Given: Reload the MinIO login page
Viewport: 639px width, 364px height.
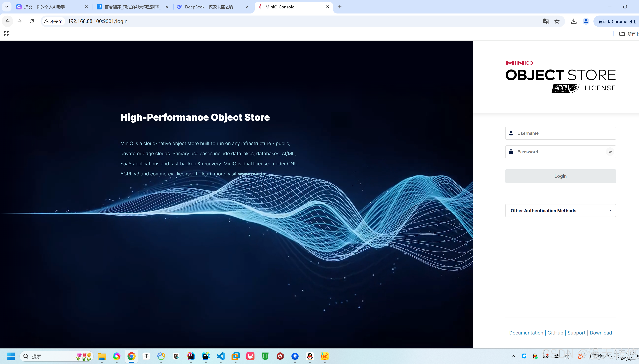Looking at the screenshot, I should 32,21.
